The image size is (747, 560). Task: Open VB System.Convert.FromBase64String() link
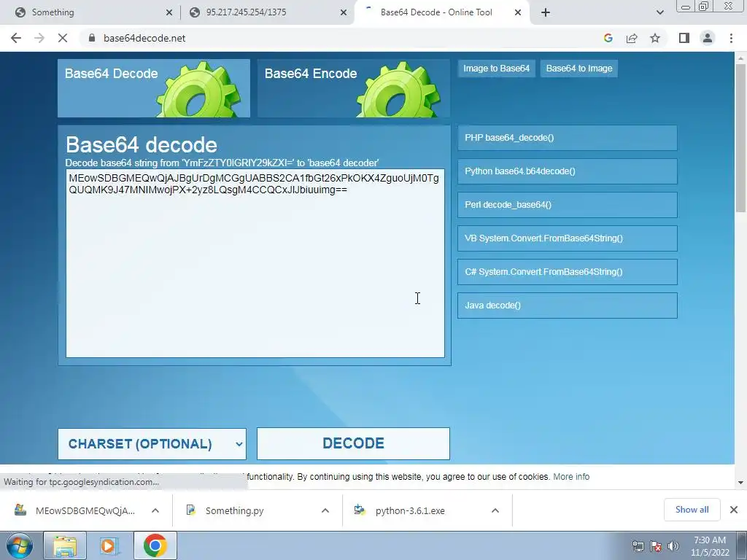(568, 238)
